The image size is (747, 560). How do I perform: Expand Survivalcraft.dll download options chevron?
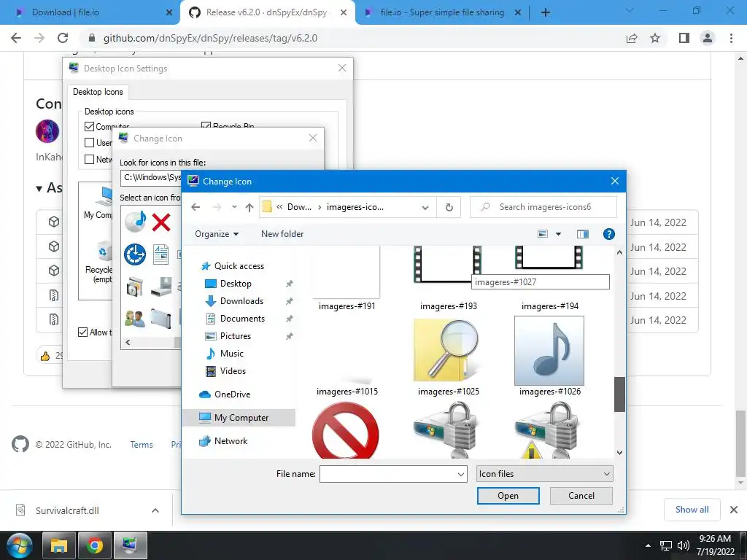pyautogui.click(x=155, y=510)
